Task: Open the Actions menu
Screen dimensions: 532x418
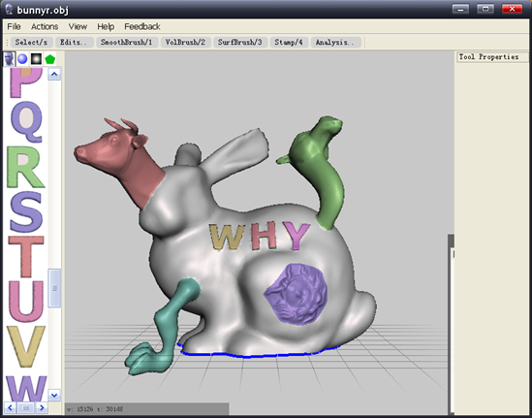Action: pos(45,26)
